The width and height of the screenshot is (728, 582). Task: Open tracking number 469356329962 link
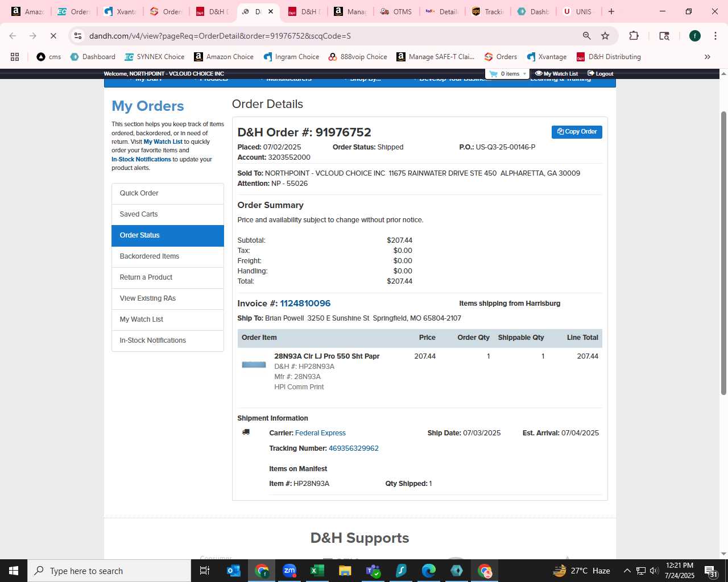pyautogui.click(x=354, y=448)
